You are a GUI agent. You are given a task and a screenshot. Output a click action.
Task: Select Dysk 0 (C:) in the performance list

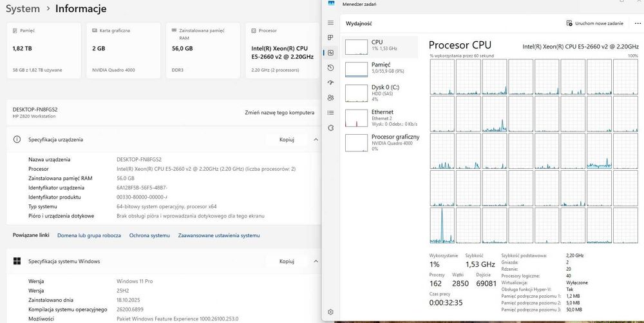[380, 93]
